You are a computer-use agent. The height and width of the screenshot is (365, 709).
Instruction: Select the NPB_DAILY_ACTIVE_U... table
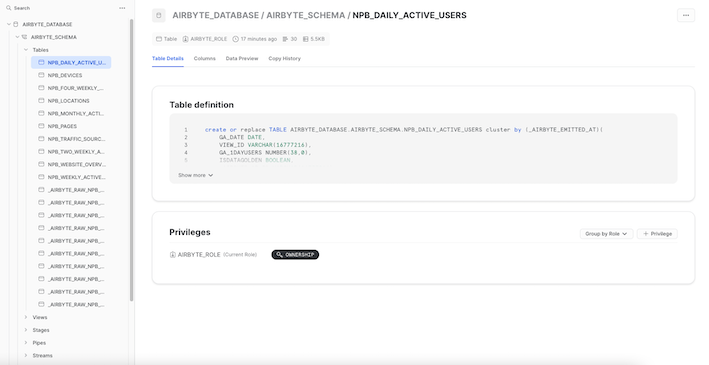[x=71, y=62]
